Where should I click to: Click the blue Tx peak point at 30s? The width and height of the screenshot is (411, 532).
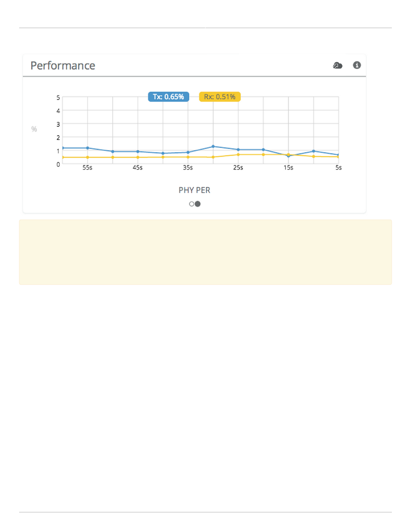click(213, 146)
